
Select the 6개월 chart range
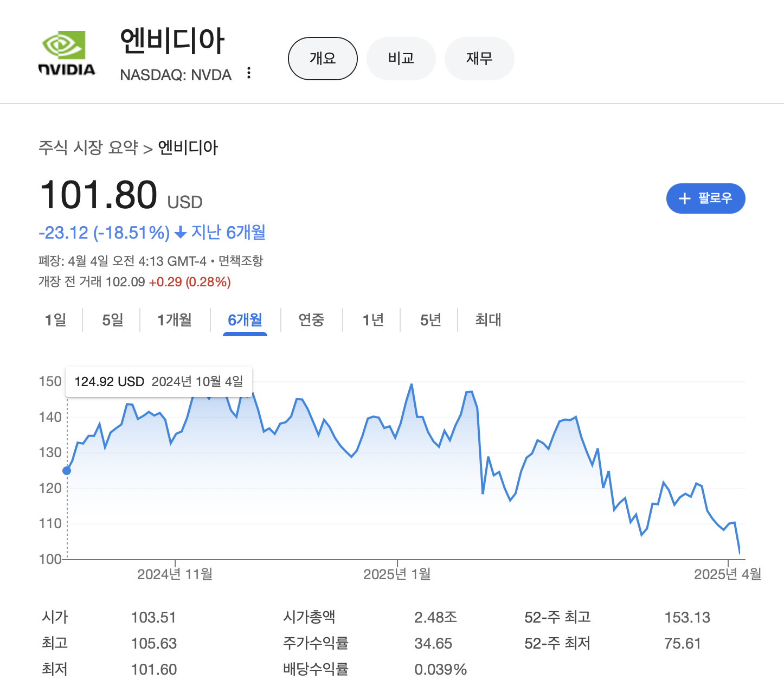coord(245,320)
